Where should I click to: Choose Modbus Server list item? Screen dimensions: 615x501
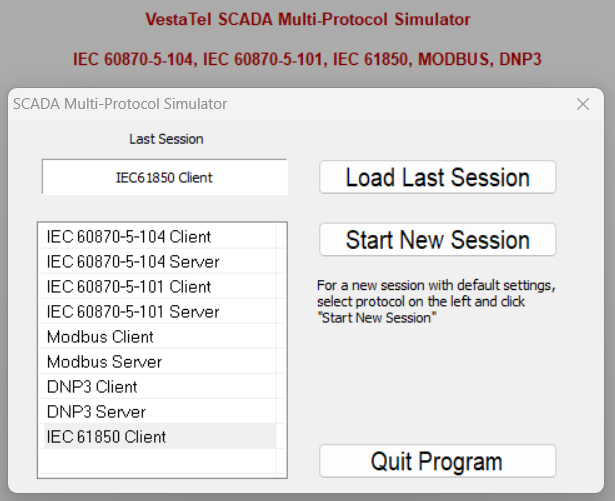104,362
